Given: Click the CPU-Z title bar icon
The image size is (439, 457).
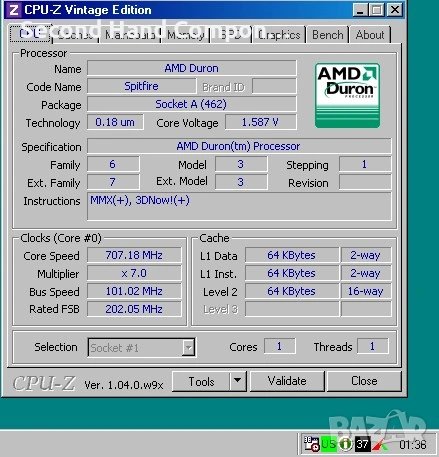Looking at the screenshot, I should [x=14, y=10].
